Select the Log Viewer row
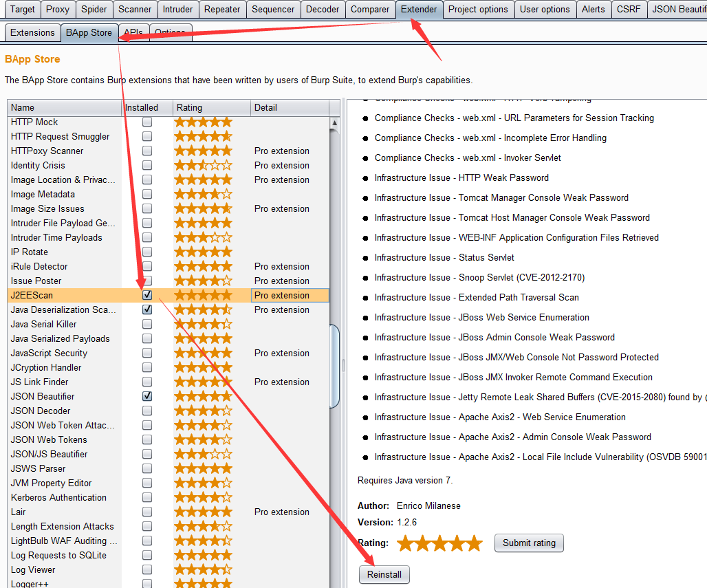The image size is (707, 588). (x=168, y=569)
